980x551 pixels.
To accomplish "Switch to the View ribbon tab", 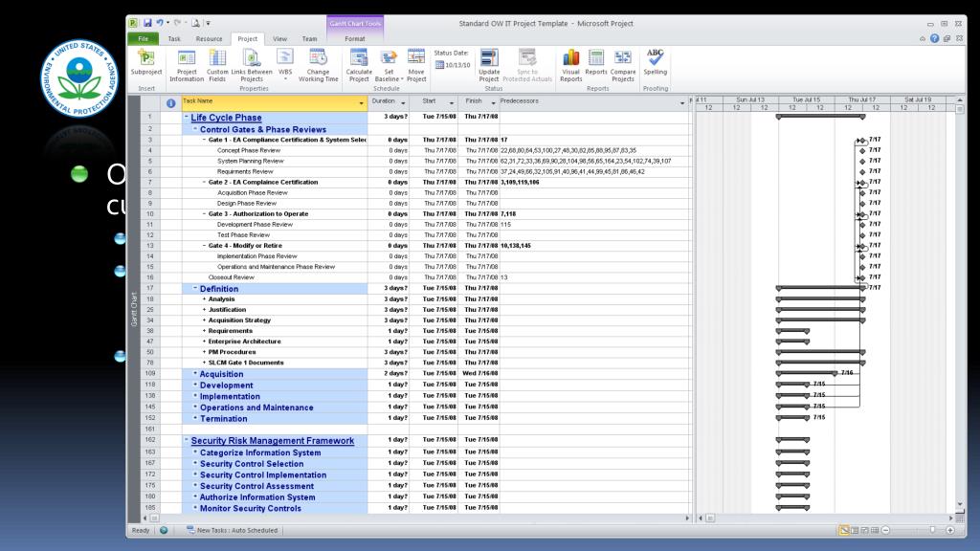I will coord(280,38).
